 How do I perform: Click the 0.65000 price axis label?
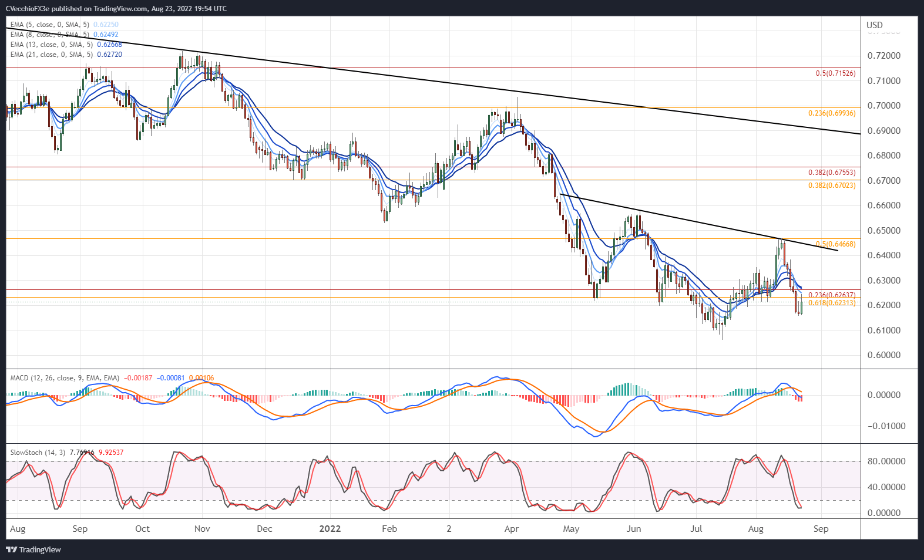tap(884, 231)
